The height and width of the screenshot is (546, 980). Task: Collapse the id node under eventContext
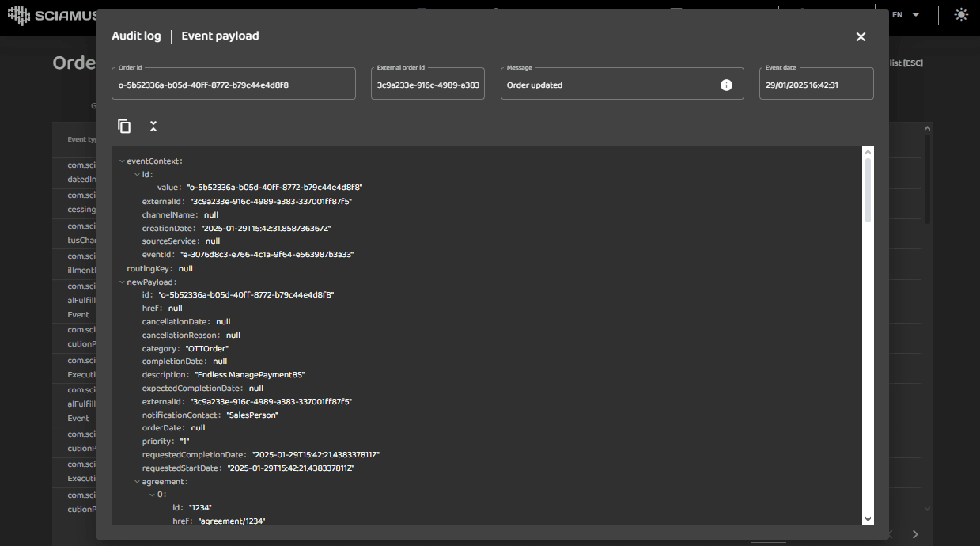[137, 175]
